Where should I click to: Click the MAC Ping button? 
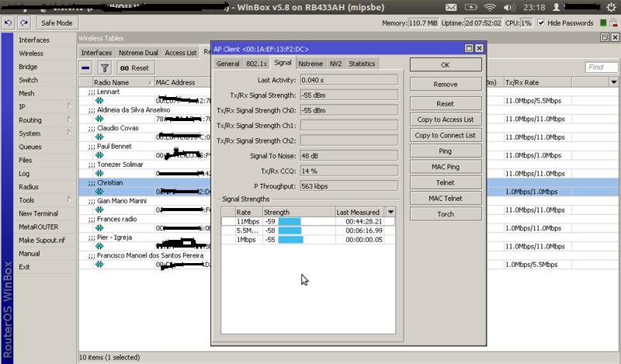pyautogui.click(x=446, y=167)
